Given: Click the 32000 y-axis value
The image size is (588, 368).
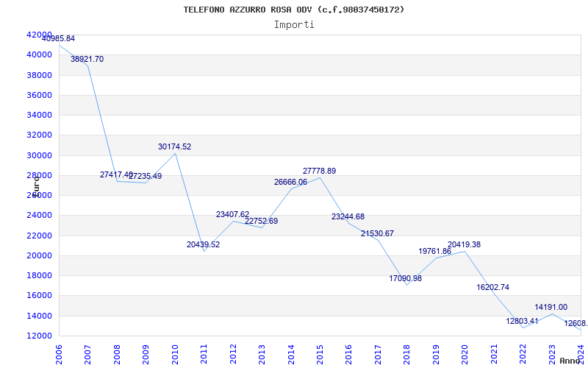Looking at the screenshot, I should click(x=40, y=135).
